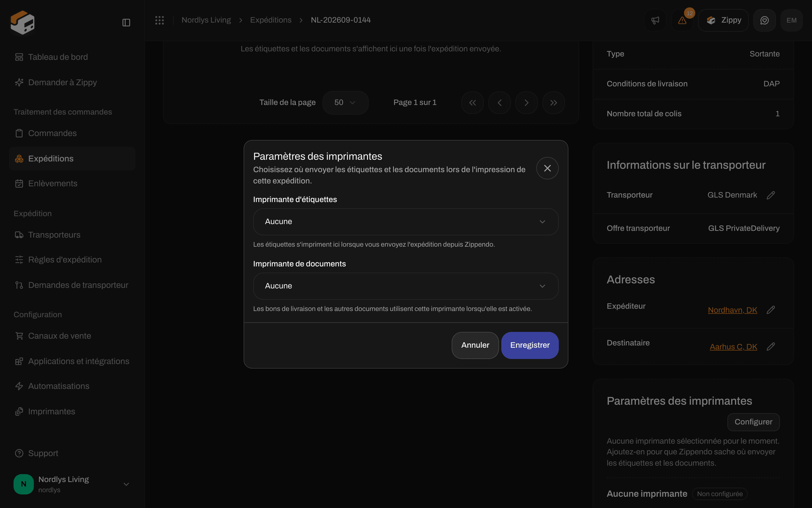Click the Configurer button

coord(753,422)
